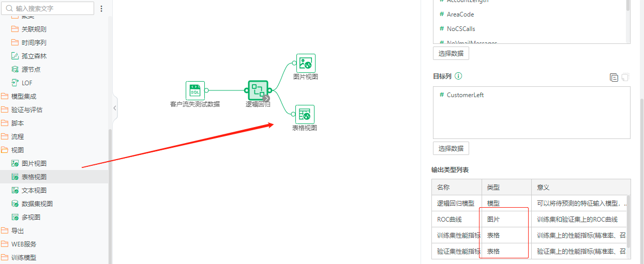Click the 客户流失测试数据 SQL node
This screenshot has height=264, width=644.
coord(195,91)
